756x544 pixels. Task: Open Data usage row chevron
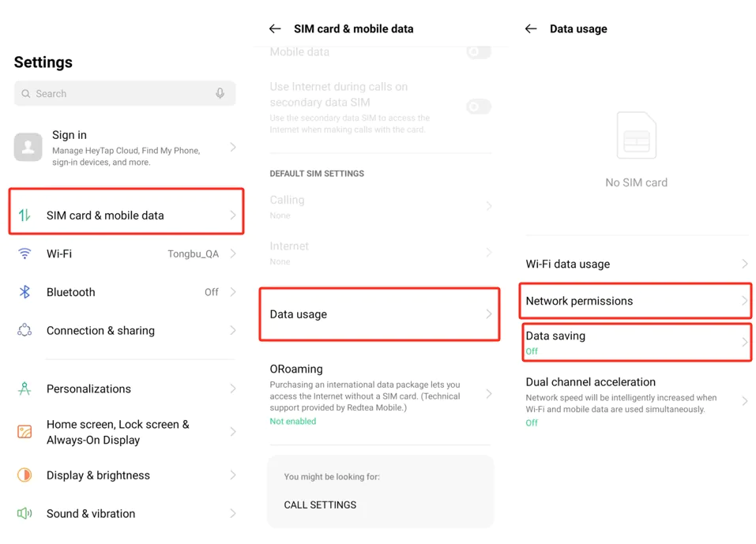pyautogui.click(x=489, y=314)
